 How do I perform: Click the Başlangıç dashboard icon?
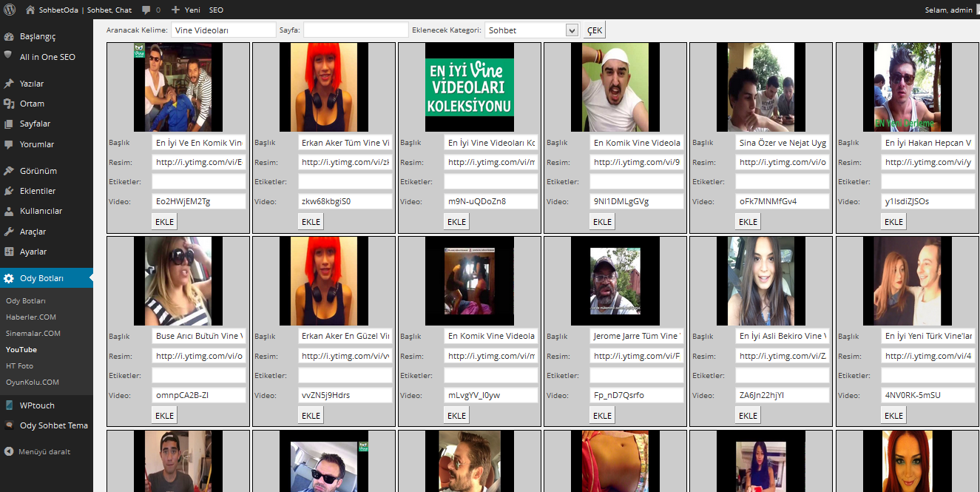point(8,36)
